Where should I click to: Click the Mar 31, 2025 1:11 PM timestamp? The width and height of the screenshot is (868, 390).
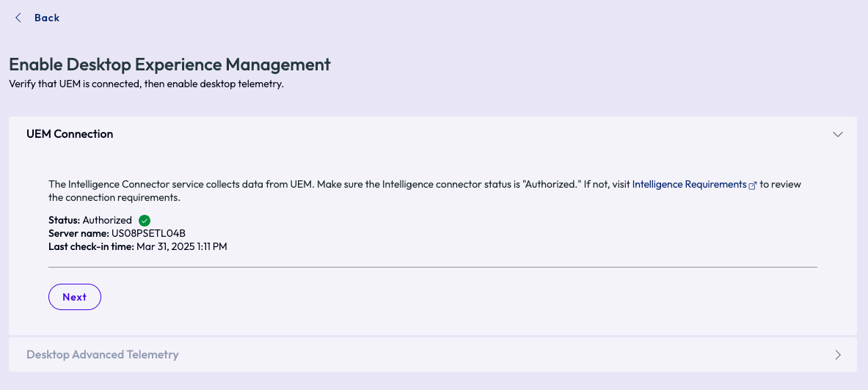[x=182, y=246]
